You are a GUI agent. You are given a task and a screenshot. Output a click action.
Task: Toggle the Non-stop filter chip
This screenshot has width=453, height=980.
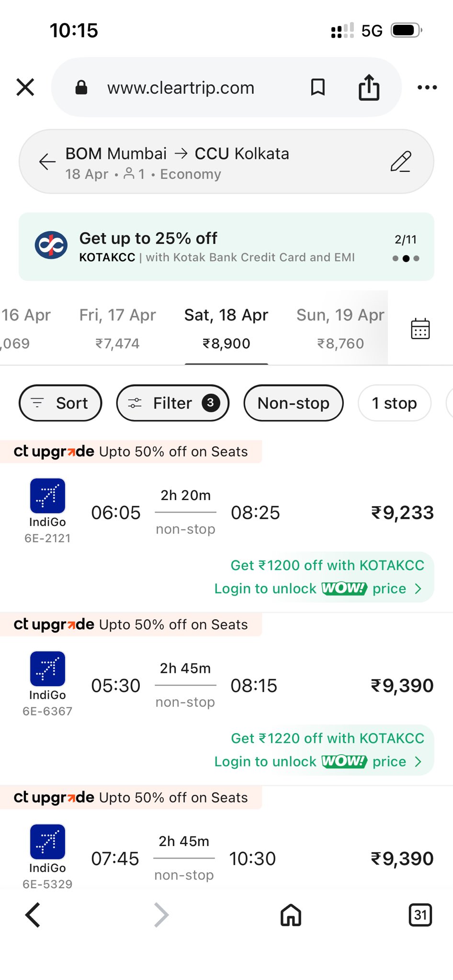tap(293, 403)
